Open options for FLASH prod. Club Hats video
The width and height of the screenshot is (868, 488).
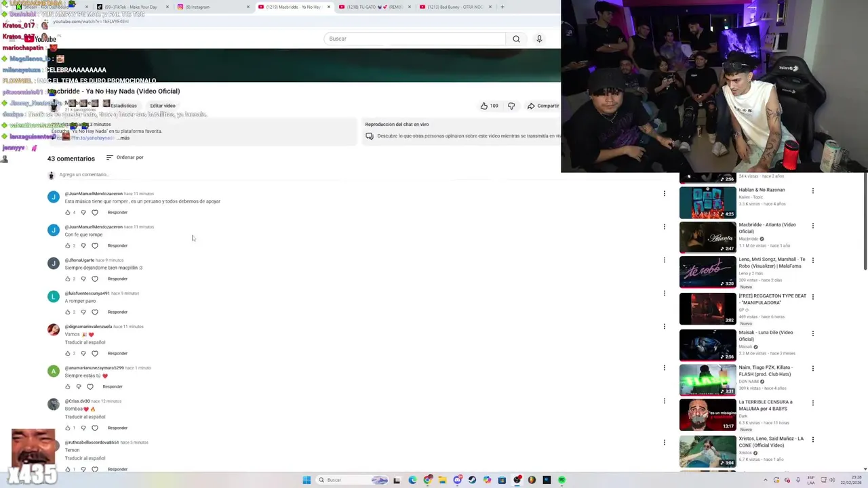(812, 368)
